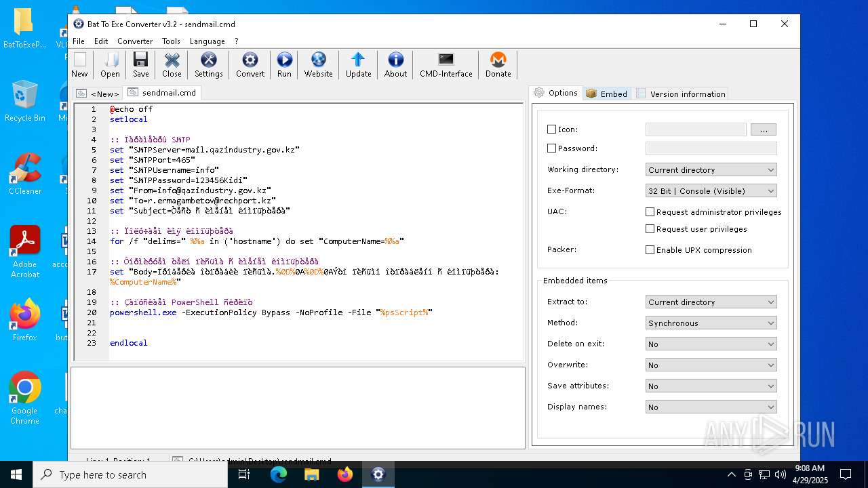The image size is (868, 488).
Task: Open the Tools menu
Action: 171,41
